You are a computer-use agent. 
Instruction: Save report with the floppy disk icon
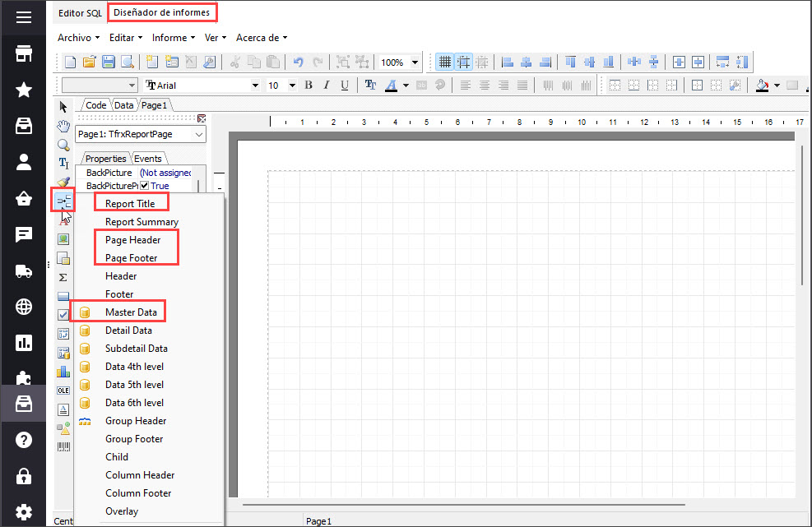point(109,62)
